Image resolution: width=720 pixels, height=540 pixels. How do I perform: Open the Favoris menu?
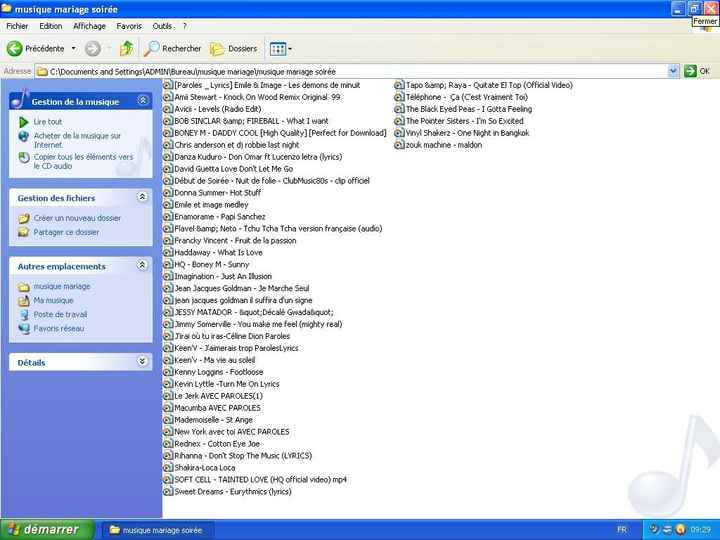[129, 26]
